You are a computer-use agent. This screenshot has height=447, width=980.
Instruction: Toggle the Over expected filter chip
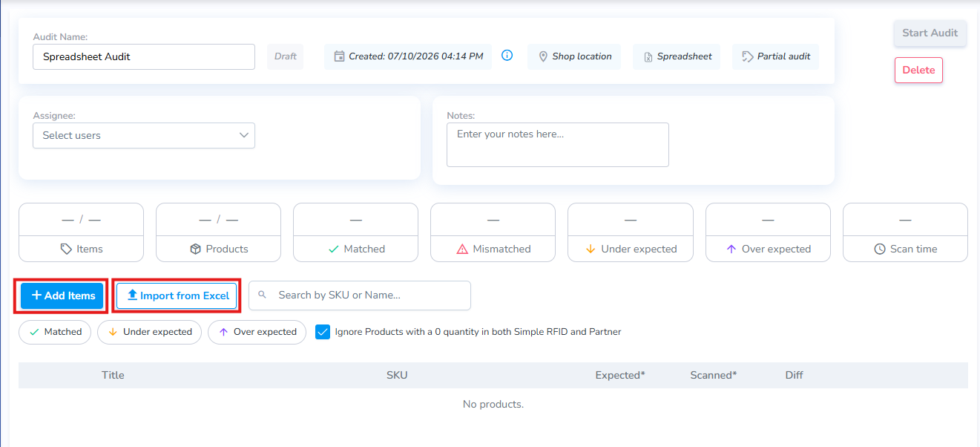(x=257, y=332)
